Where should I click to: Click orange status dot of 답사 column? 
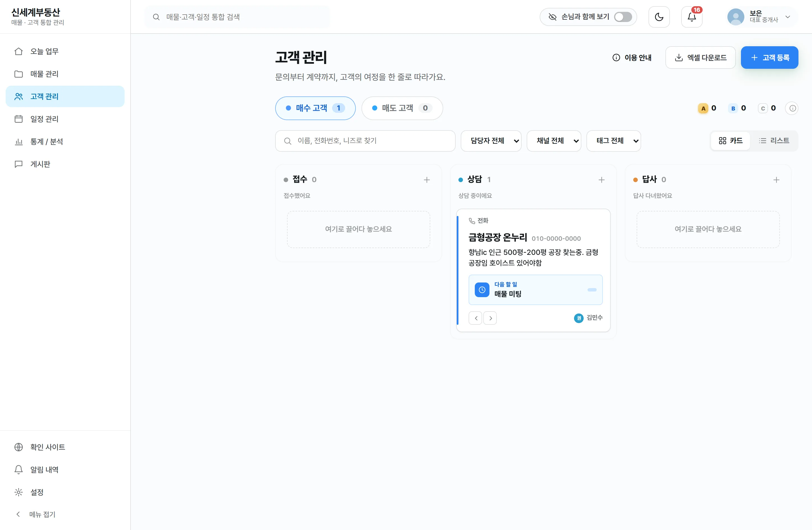click(635, 180)
